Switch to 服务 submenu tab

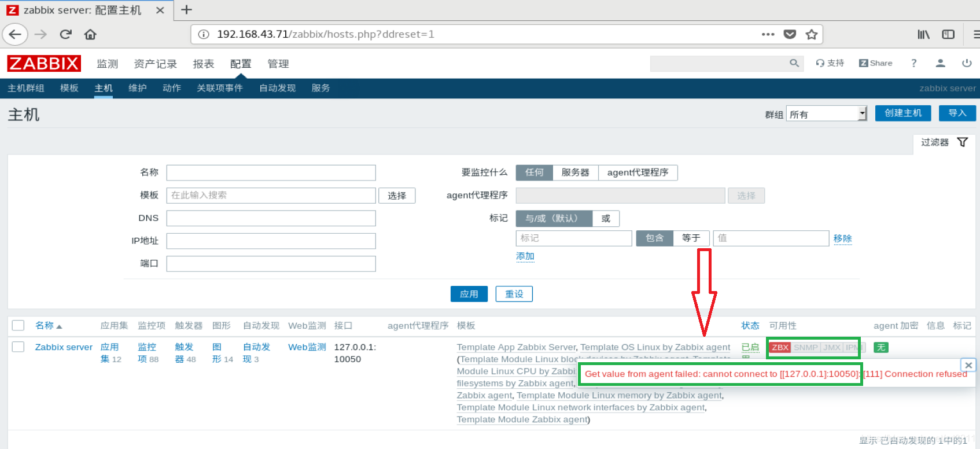point(320,88)
